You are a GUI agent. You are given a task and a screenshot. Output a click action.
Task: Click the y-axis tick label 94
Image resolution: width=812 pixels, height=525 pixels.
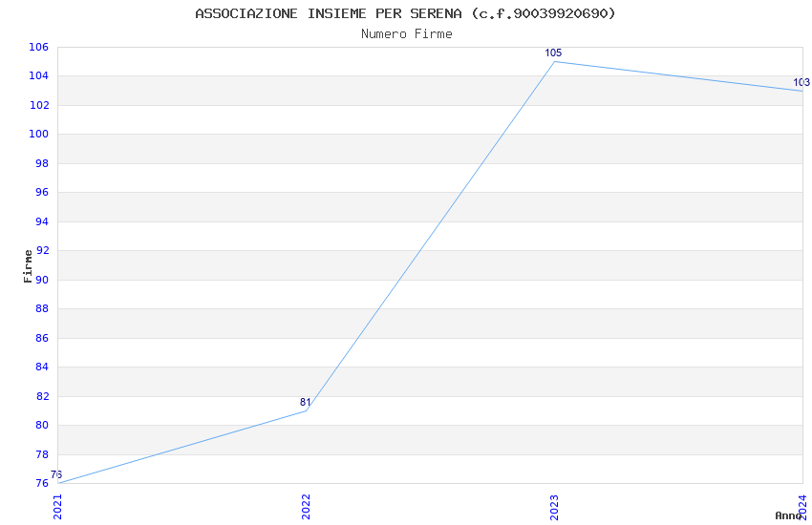[42, 221]
